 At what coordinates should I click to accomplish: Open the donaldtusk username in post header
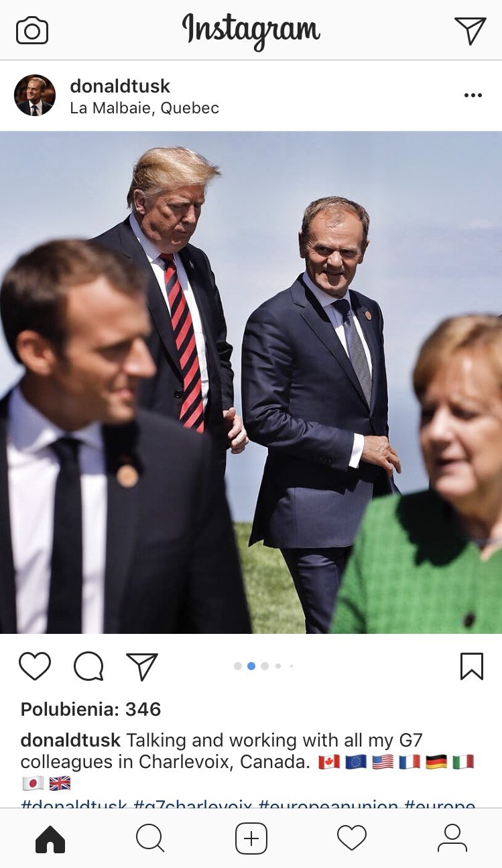click(120, 86)
